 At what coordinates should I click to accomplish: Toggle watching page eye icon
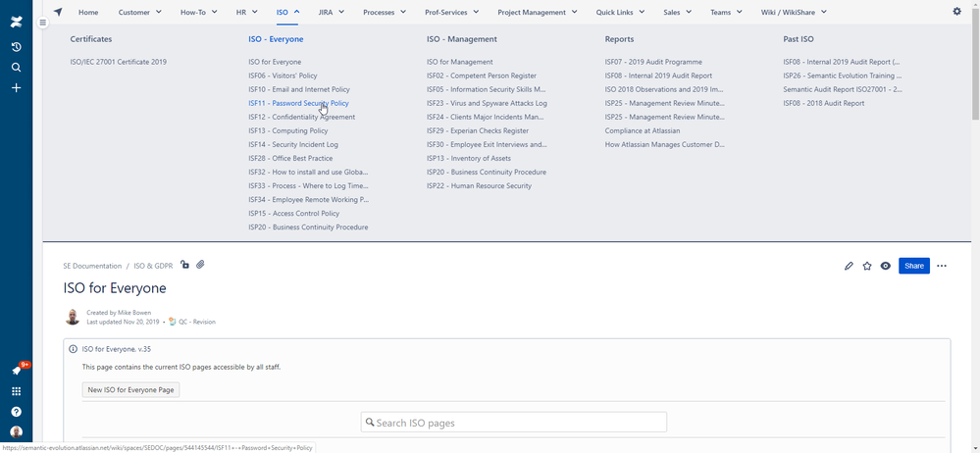(885, 266)
